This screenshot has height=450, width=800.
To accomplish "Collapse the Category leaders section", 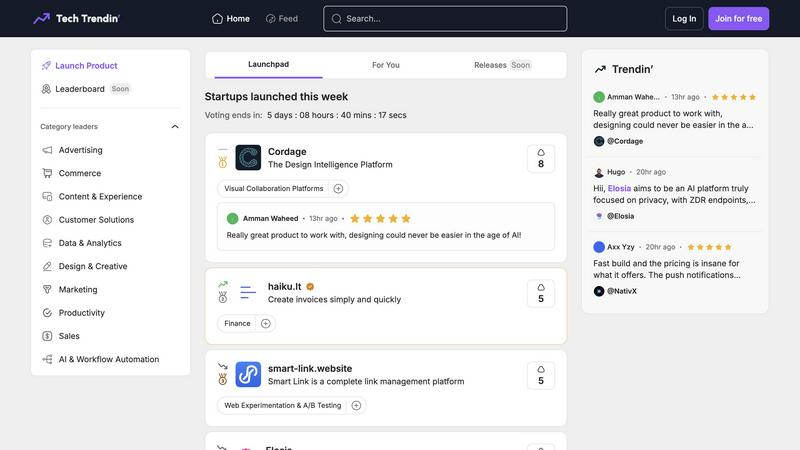I will click(175, 127).
